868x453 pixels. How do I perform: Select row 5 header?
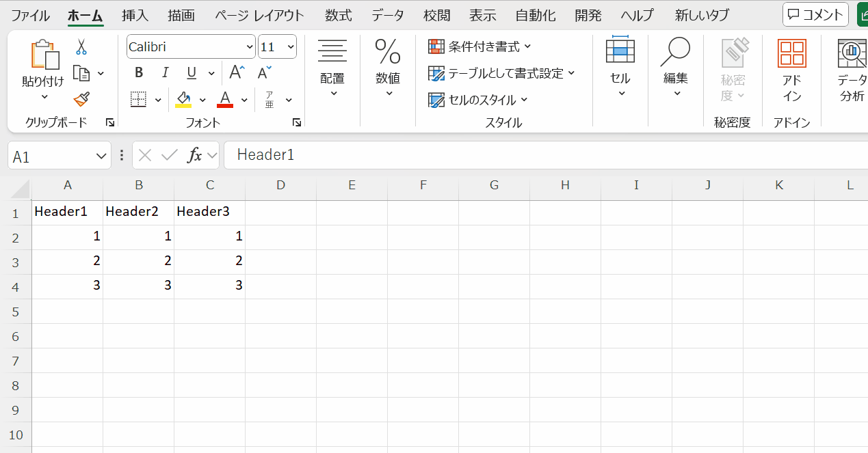pyautogui.click(x=16, y=312)
